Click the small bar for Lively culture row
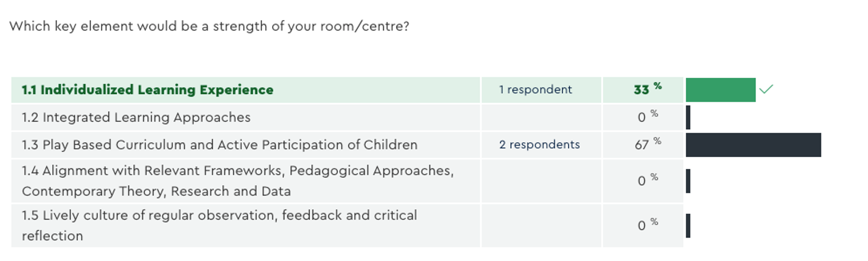This screenshot has height=261, width=868. pyautogui.click(x=688, y=225)
